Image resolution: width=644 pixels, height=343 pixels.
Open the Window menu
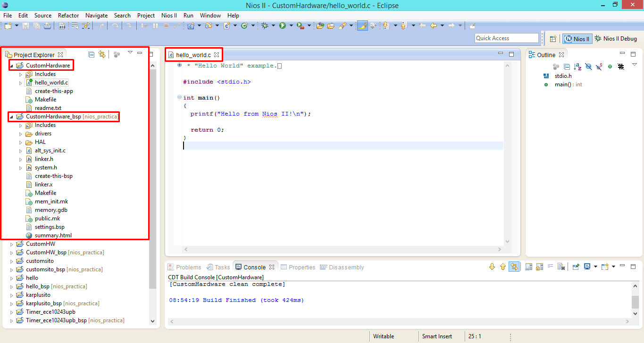[x=210, y=15]
